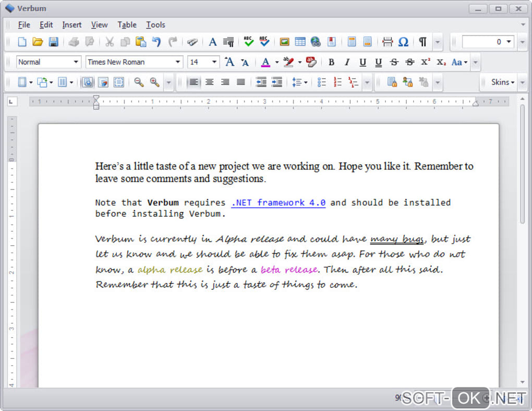Click the ruler tab selector L button

pos(11,102)
